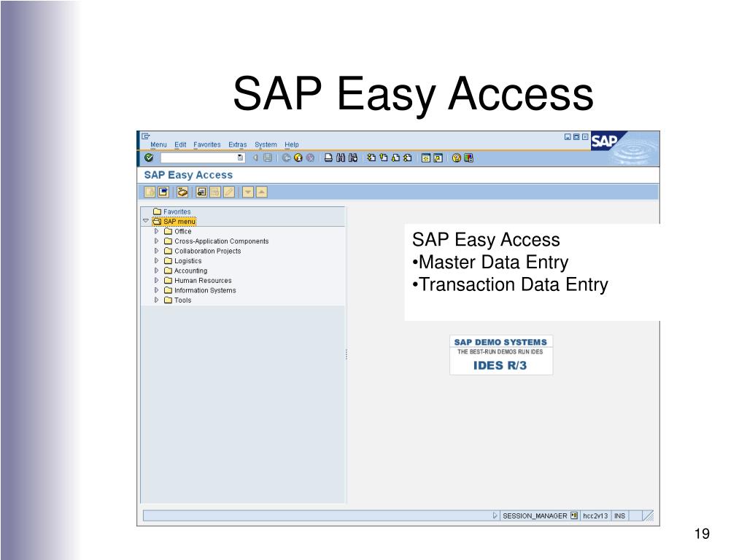Click the red Cancel icon
Screen dimensions: 747x560
click(310, 157)
